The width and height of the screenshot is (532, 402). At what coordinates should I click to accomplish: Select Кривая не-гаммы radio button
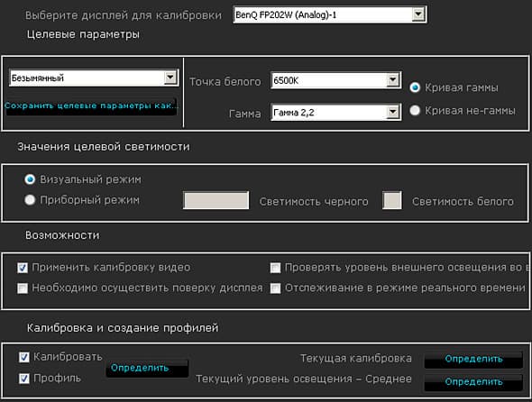point(415,110)
